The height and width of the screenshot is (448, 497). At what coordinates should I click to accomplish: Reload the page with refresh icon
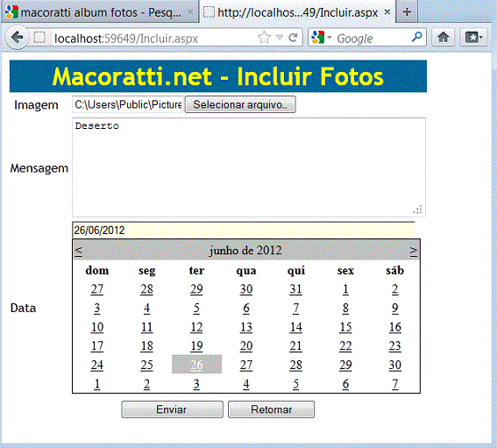click(x=293, y=38)
